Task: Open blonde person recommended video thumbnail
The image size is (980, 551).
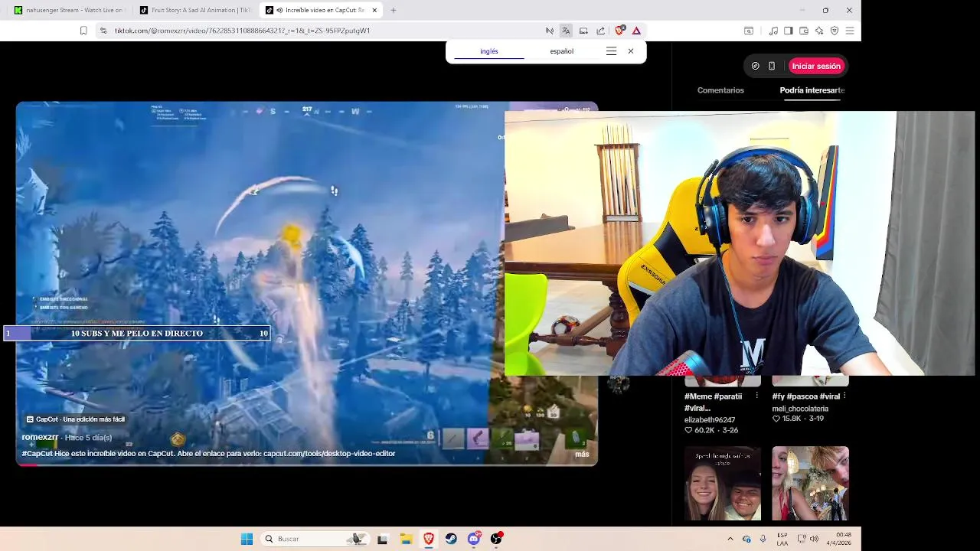Action: point(810,483)
